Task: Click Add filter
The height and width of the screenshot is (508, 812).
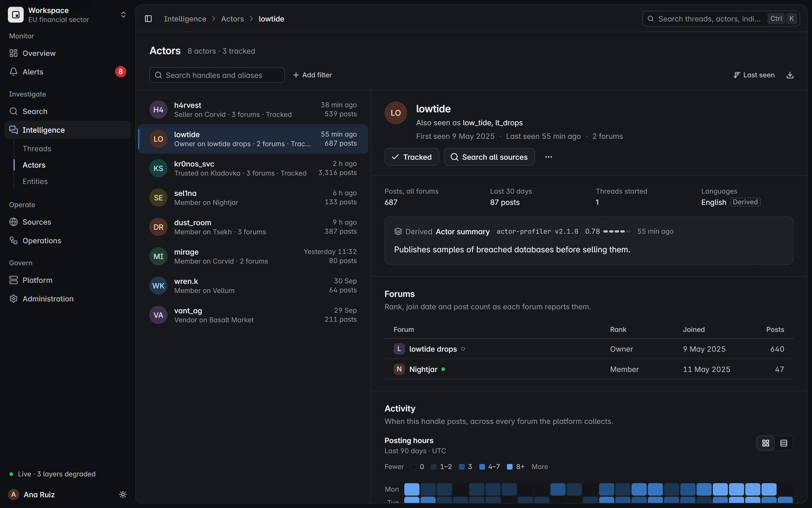Action: click(x=312, y=75)
